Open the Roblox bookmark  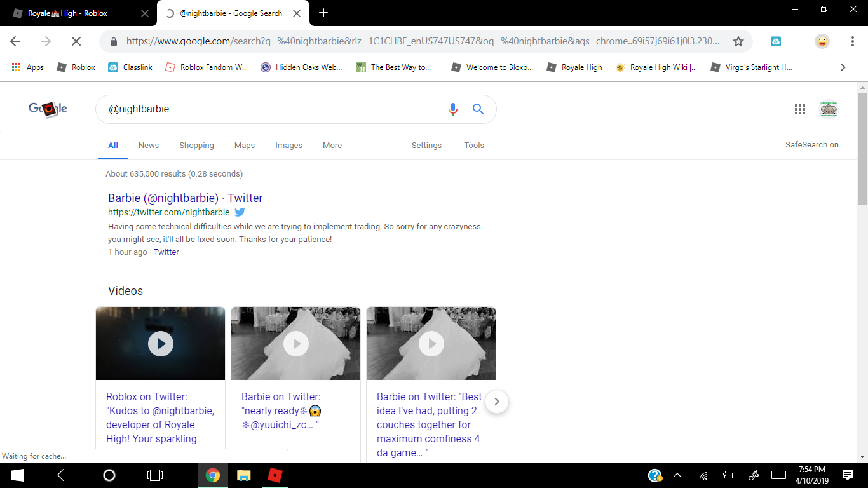(x=76, y=67)
